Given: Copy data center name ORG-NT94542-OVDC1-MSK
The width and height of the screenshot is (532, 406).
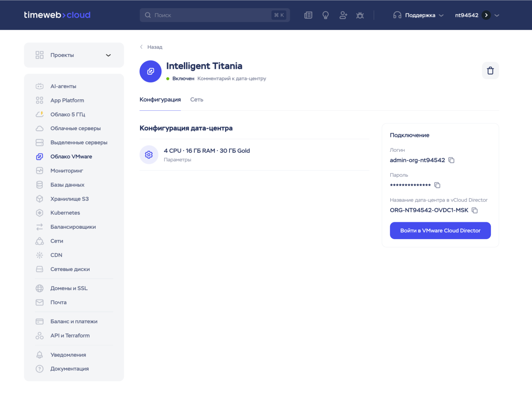Looking at the screenshot, I should (475, 210).
